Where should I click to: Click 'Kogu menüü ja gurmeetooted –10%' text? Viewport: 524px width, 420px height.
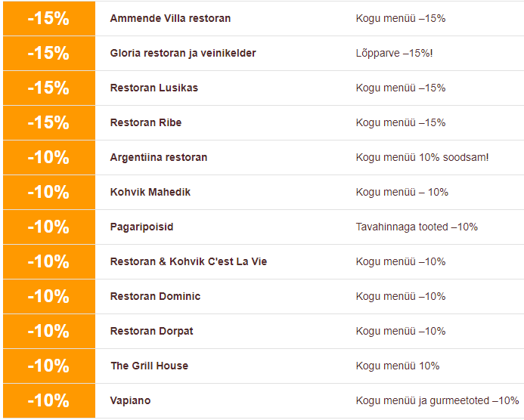pos(437,400)
